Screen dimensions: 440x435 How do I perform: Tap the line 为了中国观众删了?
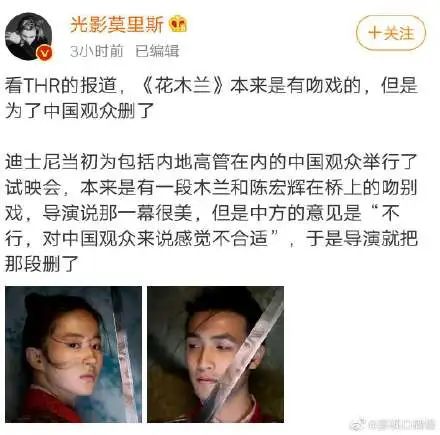click(x=79, y=111)
